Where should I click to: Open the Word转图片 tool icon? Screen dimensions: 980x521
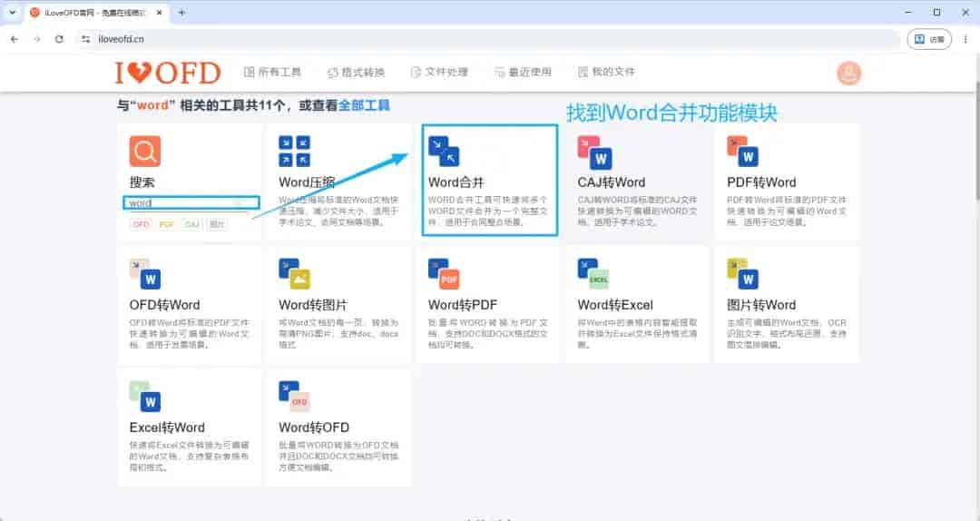294,274
